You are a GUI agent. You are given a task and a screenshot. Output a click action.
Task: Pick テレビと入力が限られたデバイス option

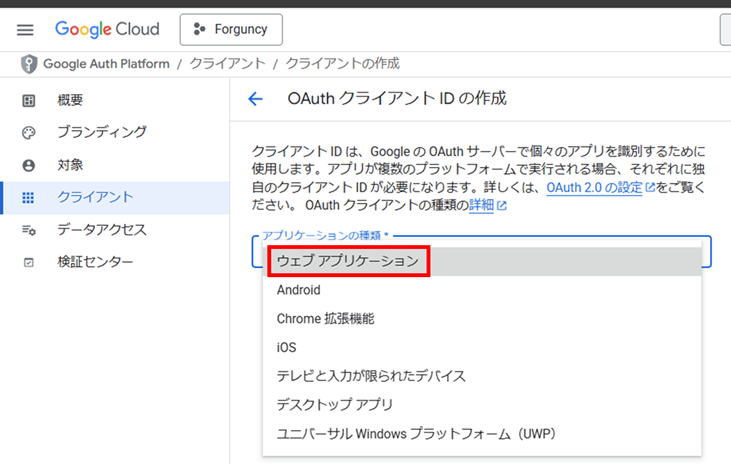482,376
